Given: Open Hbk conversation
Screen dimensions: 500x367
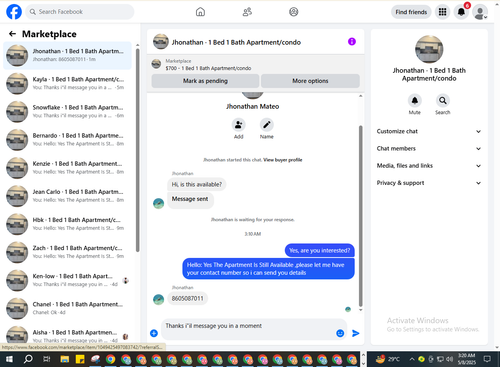Looking at the screenshot, I should pos(67,224).
